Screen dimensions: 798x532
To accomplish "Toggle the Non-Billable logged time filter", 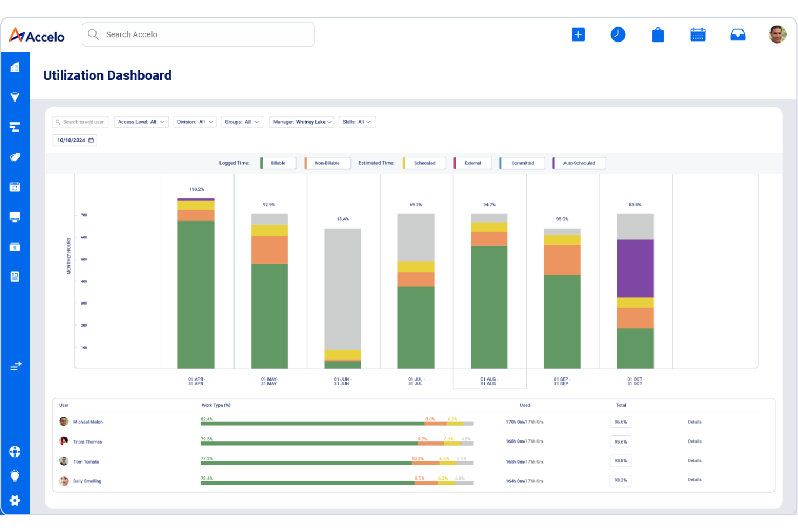I will click(x=327, y=163).
